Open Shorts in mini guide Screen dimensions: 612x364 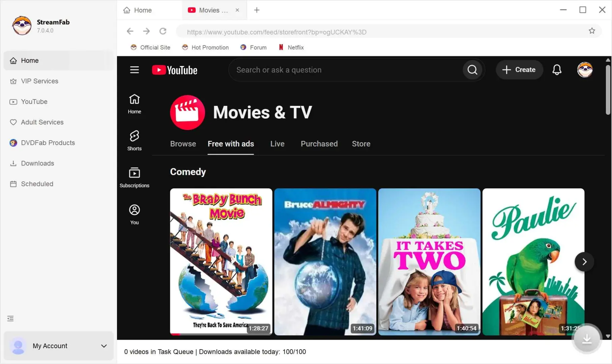point(135,141)
